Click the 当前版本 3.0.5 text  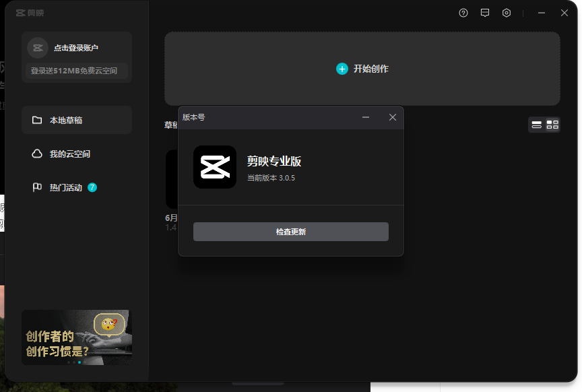(x=271, y=178)
